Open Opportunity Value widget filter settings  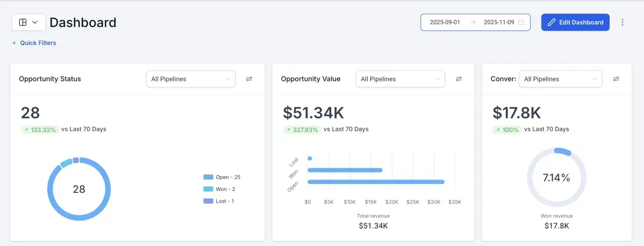click(x=459, y=79)
